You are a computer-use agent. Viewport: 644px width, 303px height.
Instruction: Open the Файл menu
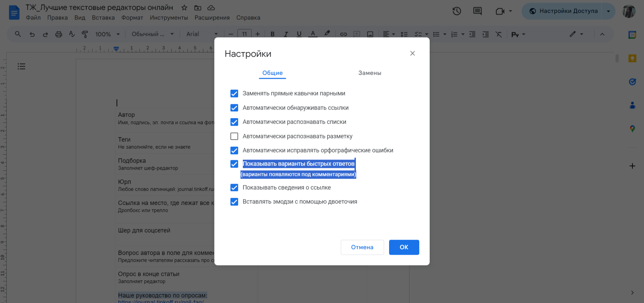[x=33, y=18]
